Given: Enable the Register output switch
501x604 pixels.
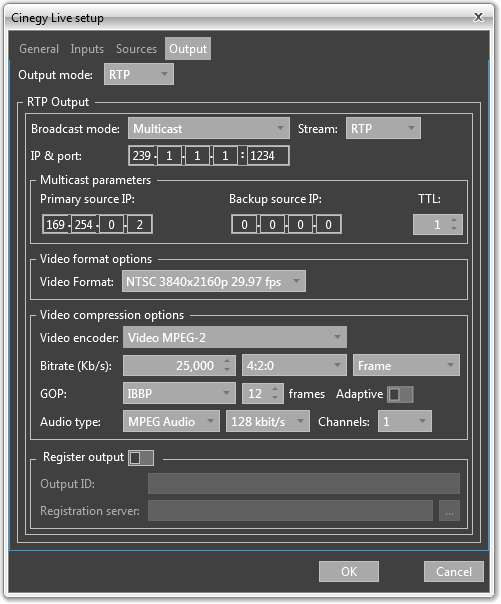Looking at the screenshot, I should coord(141,458).
